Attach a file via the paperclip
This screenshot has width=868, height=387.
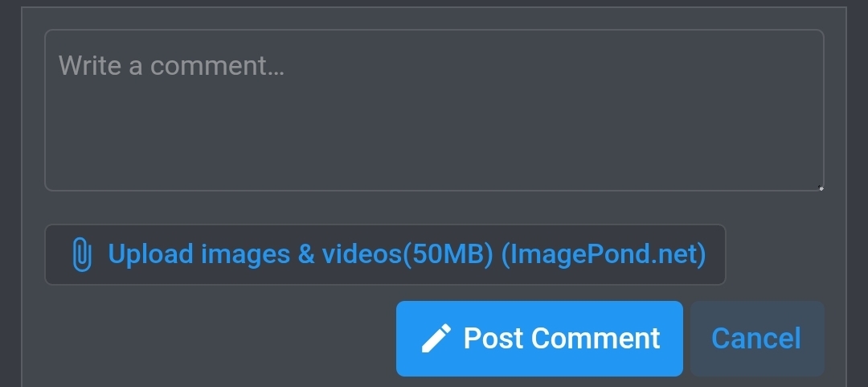click(x=82, y=254)
